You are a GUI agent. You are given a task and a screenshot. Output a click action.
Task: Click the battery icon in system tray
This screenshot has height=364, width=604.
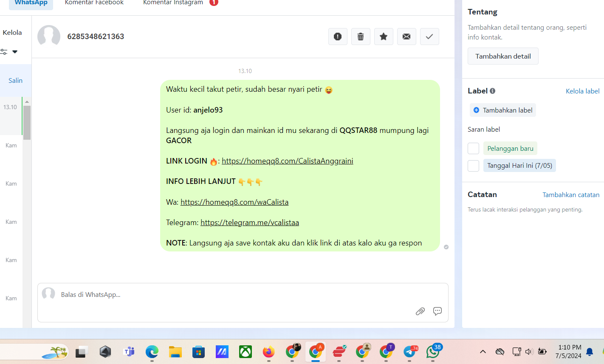[542, 352]
